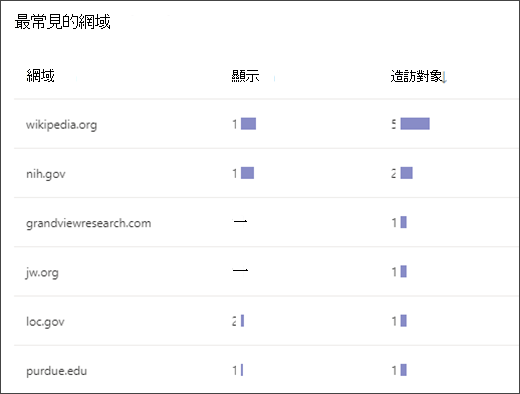This screenshot has width=520, height=394.
Task: Sort by 網域 column header
Action: (40, 76)
